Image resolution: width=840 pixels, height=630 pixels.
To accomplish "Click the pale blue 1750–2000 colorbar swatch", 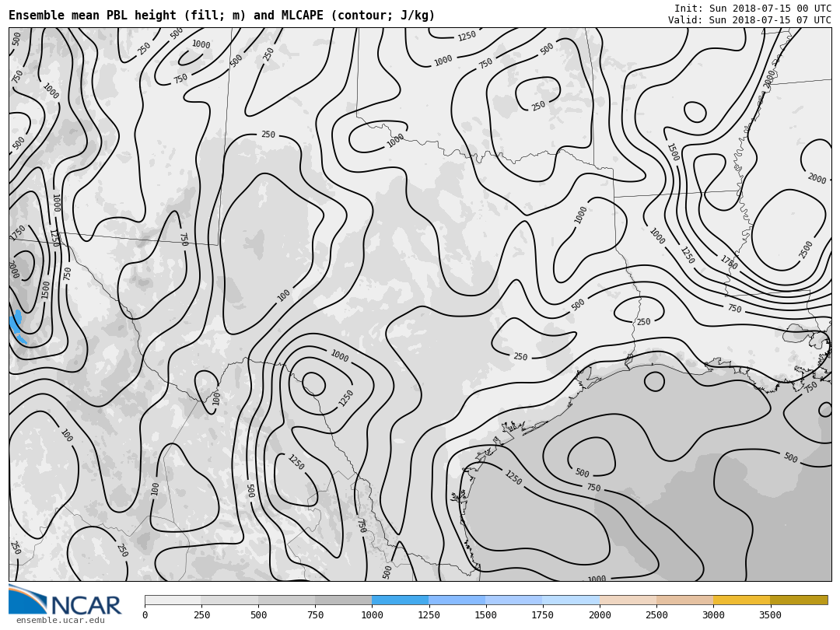I will tap(571, 600).
